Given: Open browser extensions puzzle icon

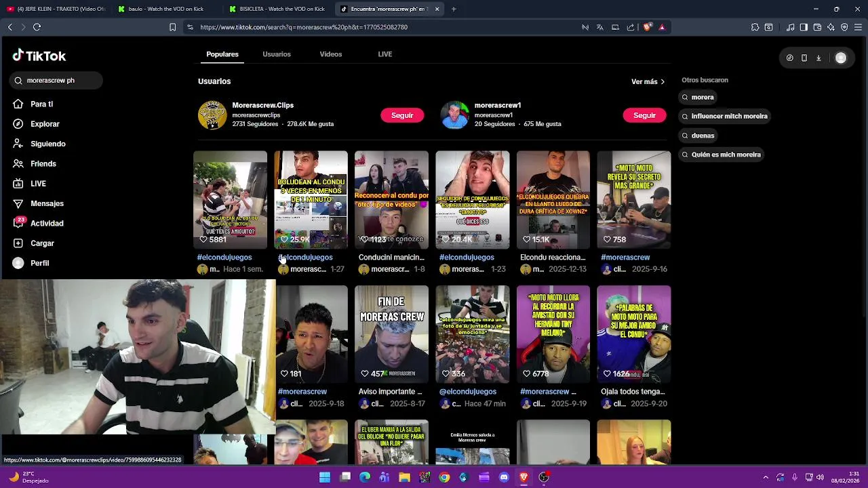Looking at the screenshot, I should click(x=755, y=27).
